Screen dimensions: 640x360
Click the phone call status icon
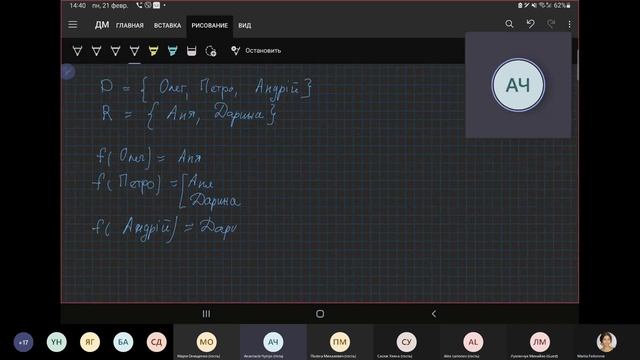point(140,5)
